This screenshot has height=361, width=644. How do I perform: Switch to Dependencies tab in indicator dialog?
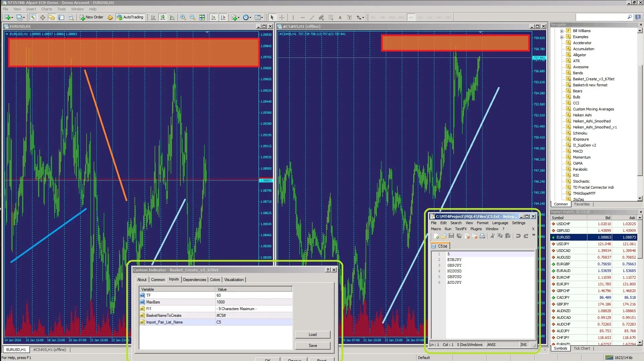tap(195, 280)
